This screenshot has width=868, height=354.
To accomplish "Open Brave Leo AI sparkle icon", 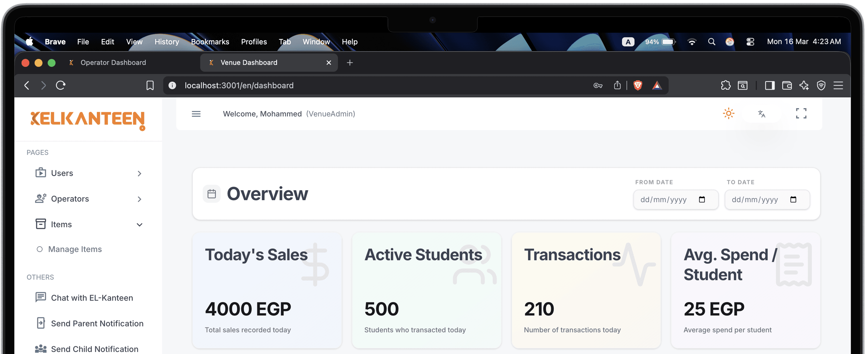I will (804, 85).
